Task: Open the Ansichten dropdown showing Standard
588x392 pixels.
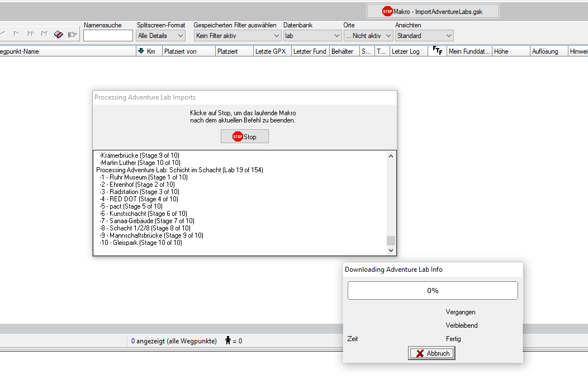Action: 424,36
